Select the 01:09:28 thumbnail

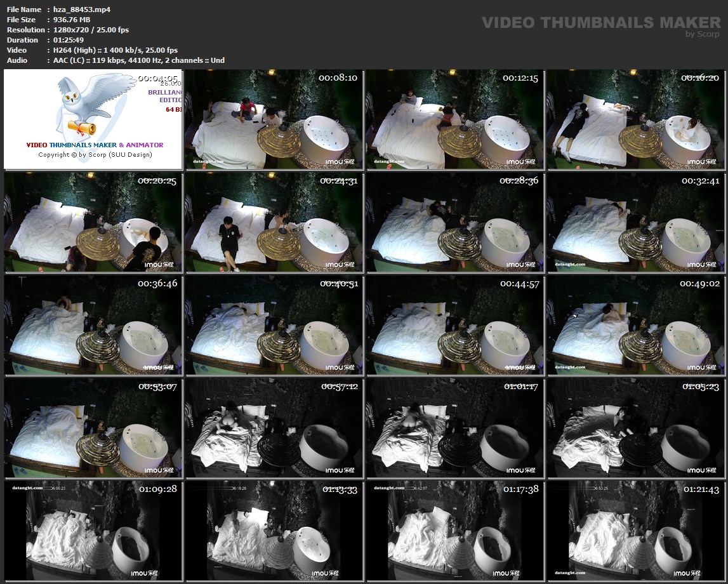coord(93,531)
